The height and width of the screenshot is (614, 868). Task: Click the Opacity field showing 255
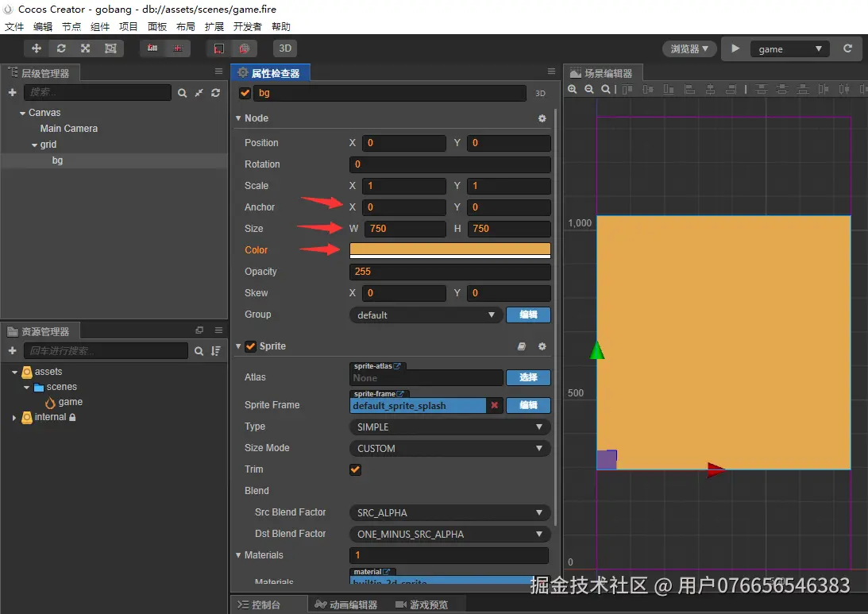pyautogui.click(x=450, y=272)
